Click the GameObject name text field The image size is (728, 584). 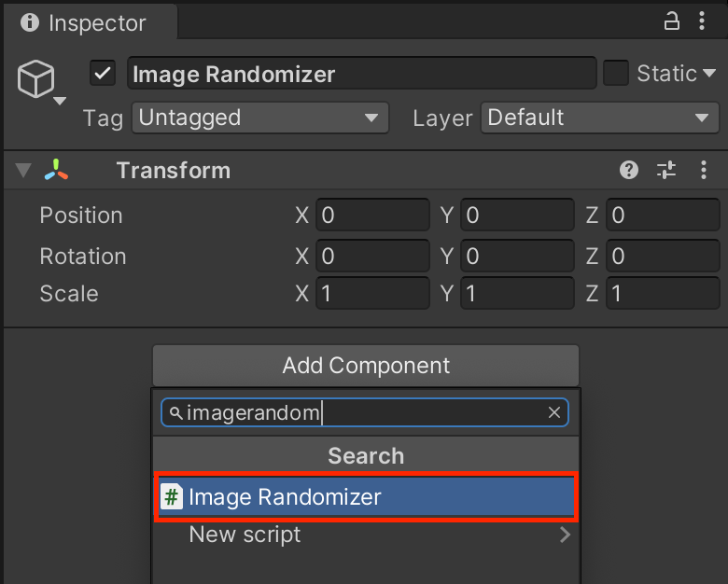361,74
